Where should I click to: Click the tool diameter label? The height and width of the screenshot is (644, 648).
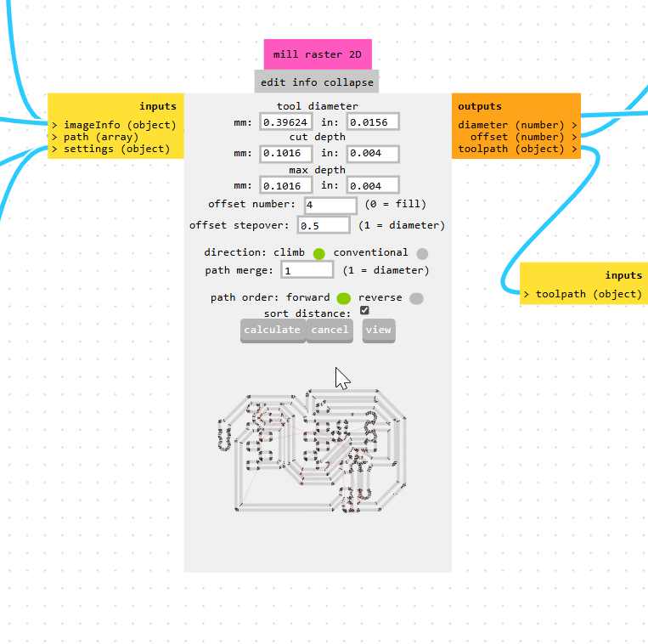[318, 106]
